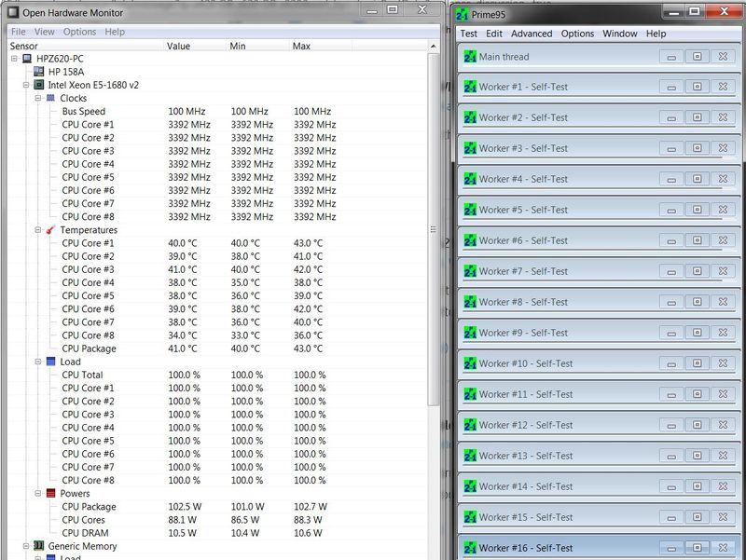Click the Worker #12 window icon
The image size is (746, 560).
[470, 425]
